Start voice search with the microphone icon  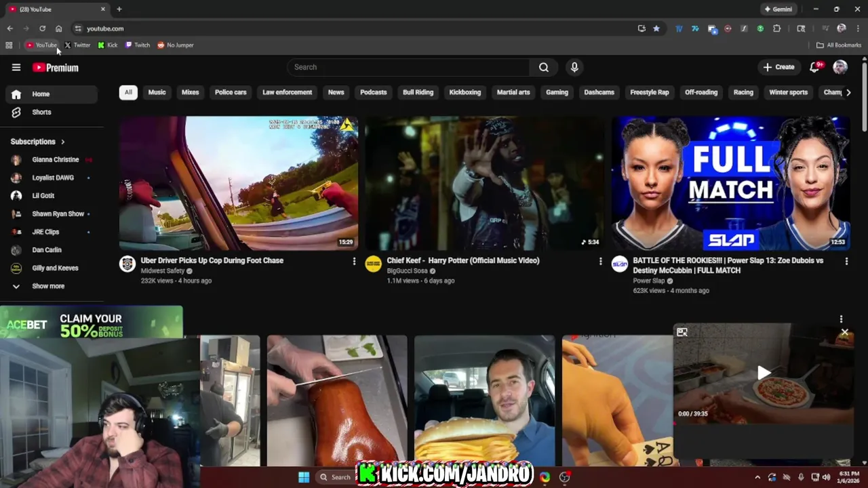(x=574, y=67)
